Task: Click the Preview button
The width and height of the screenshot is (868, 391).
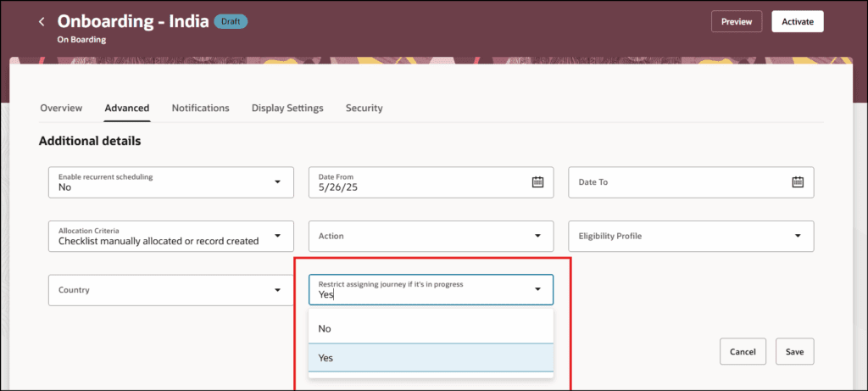Action: pos(737,21)
